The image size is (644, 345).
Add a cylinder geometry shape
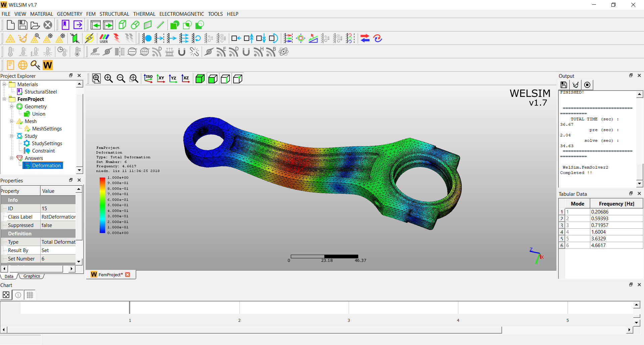(135, 25)
